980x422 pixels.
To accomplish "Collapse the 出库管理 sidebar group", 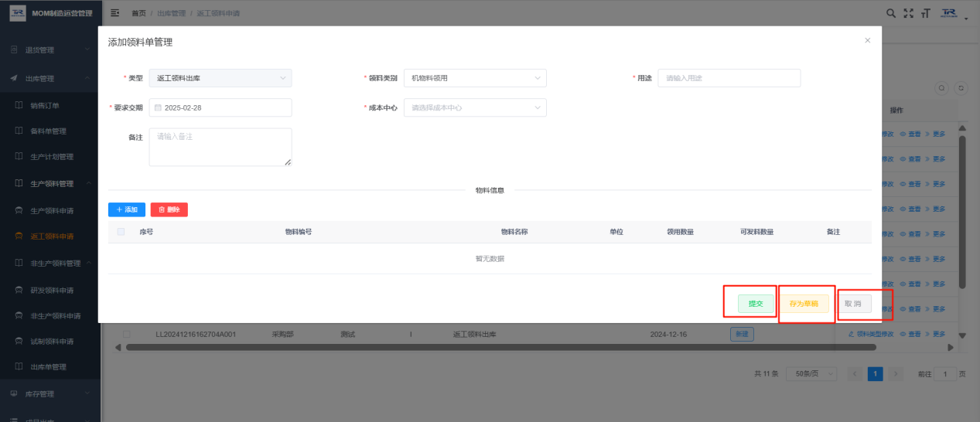I will point(50,79).
